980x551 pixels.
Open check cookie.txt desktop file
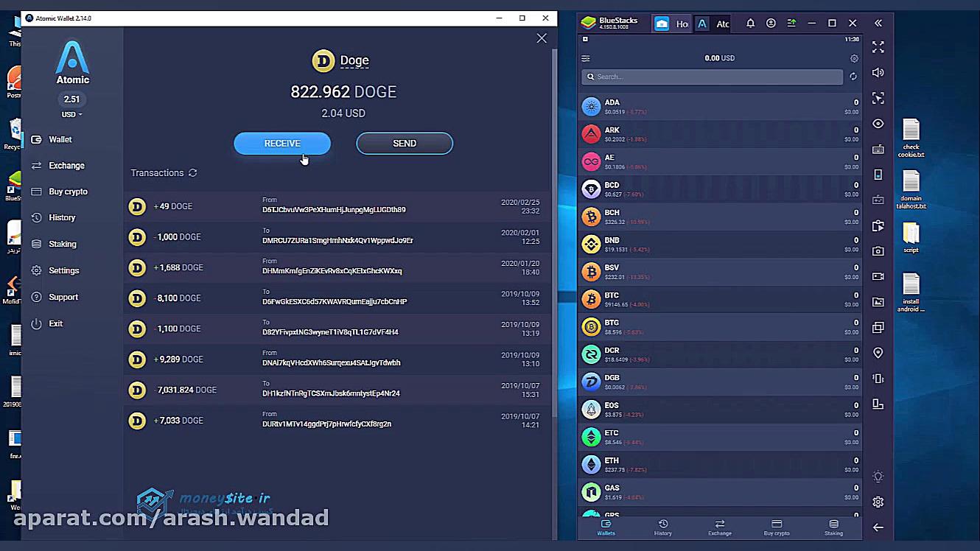(x=911, y=138)
